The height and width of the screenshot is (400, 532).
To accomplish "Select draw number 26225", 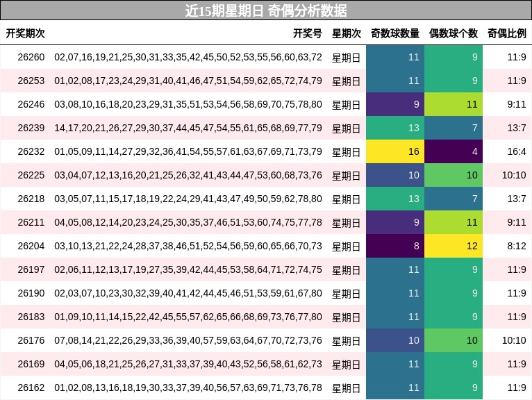I will (31, 175).
